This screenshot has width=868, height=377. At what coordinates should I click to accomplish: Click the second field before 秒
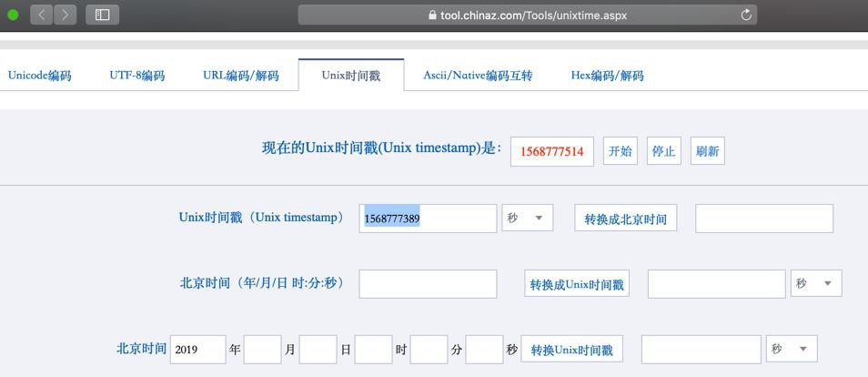[484, 350]
